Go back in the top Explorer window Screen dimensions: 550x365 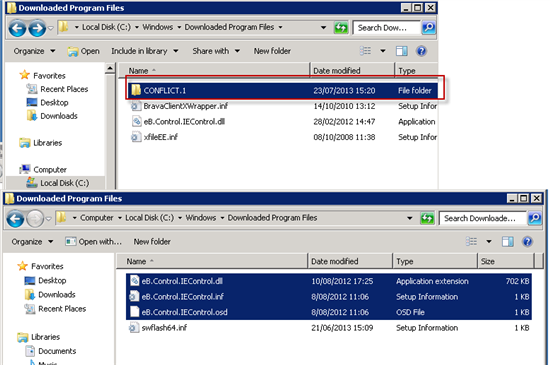[x=17, y=28]
